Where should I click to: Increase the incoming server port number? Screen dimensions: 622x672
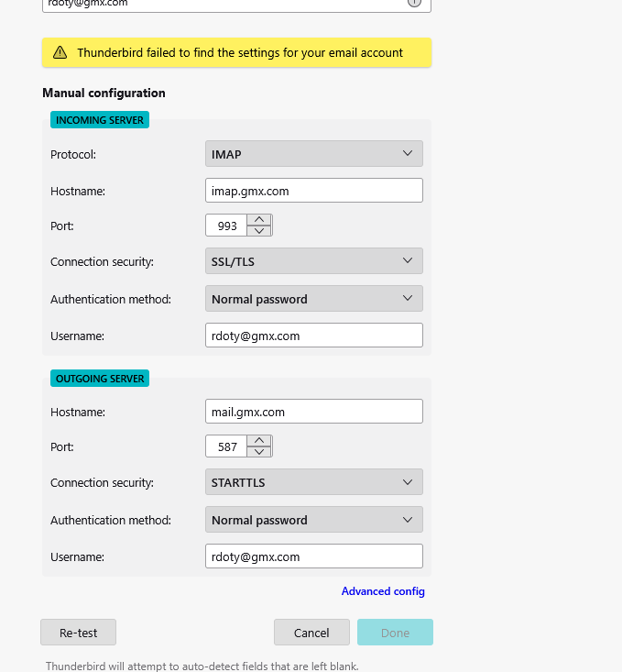260,220
